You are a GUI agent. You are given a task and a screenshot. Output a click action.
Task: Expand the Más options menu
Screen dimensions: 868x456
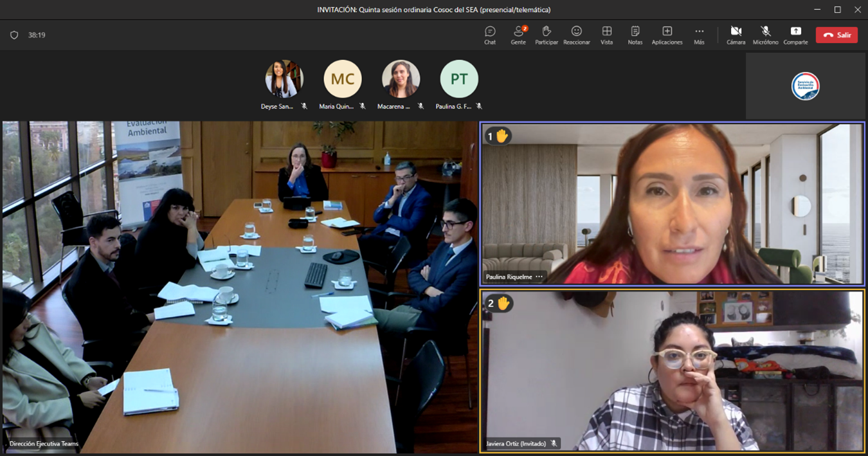(699, 35)
